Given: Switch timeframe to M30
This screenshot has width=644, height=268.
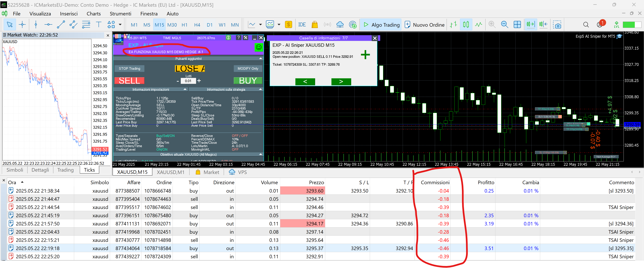Looking at the screenshot, I should 172,25.
